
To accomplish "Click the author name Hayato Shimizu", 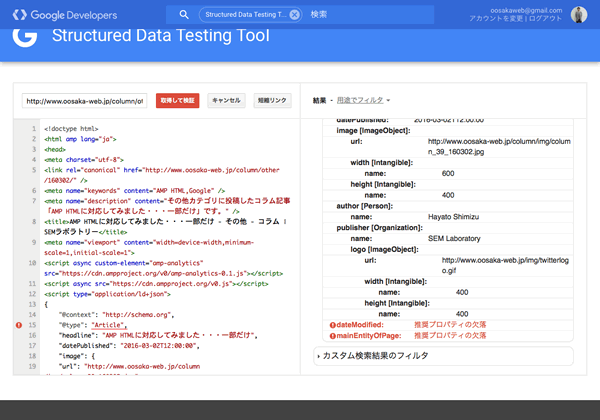I will point(453,217).
